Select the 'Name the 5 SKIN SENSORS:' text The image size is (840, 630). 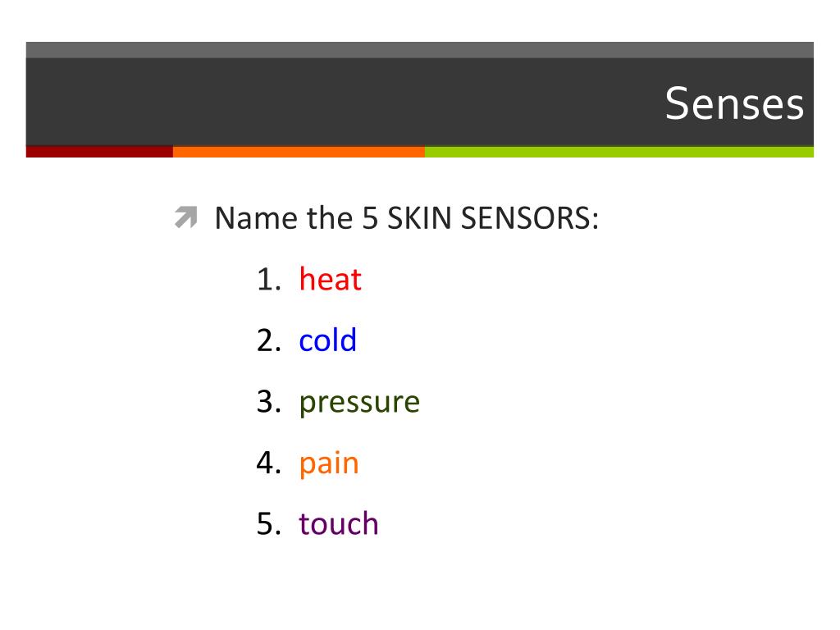407,218
